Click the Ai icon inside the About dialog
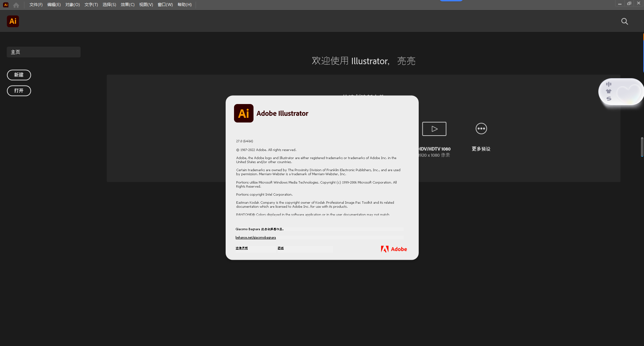This screenshot has height=346, width=644. pos(243,113)
